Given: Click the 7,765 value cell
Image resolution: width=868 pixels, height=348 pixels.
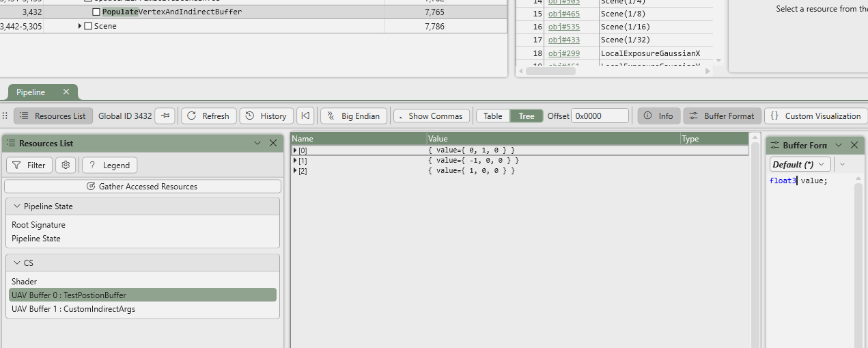Looking at the screenshot, I should click(445, 12).
